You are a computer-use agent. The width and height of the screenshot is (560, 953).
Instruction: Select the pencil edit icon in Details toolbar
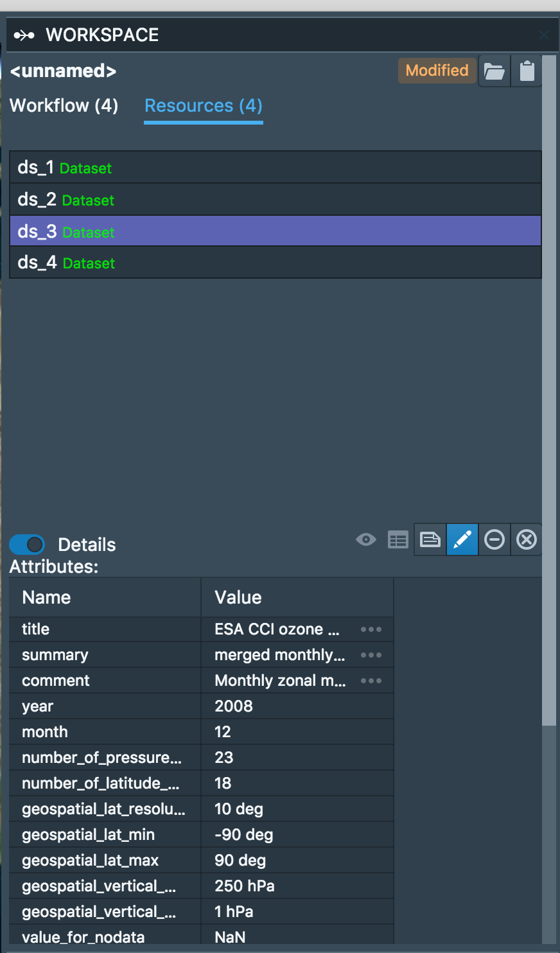462,539
